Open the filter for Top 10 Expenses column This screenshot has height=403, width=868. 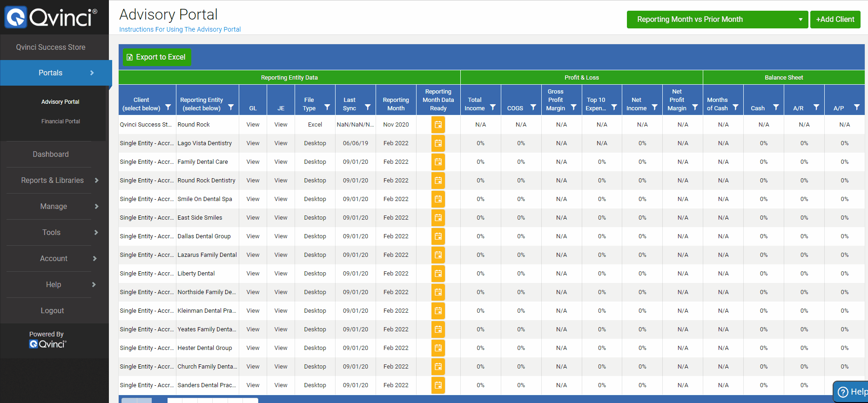614,107
